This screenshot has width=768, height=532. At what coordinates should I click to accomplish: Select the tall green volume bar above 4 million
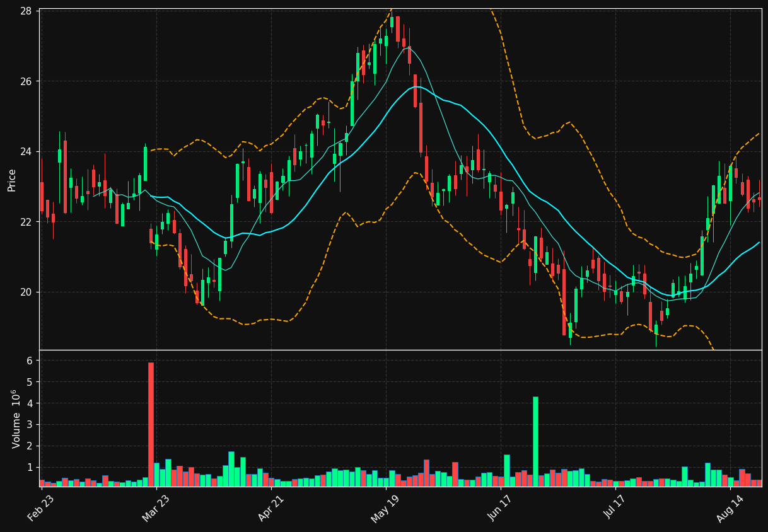(x=535, y=441)
